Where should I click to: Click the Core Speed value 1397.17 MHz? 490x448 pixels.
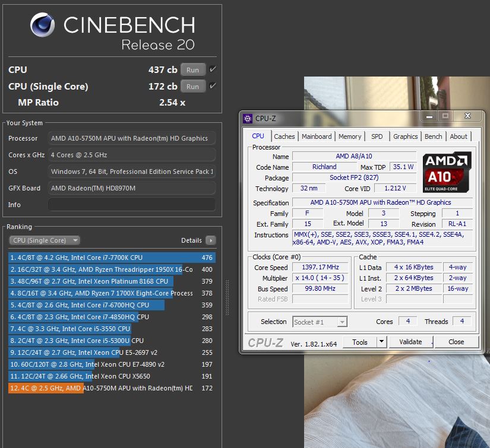point(320,267)
